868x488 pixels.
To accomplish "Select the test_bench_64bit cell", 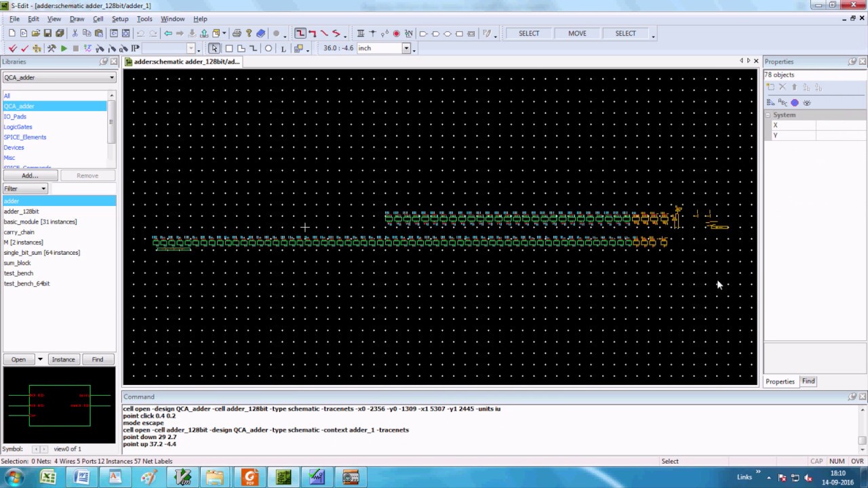I will 26,283.
